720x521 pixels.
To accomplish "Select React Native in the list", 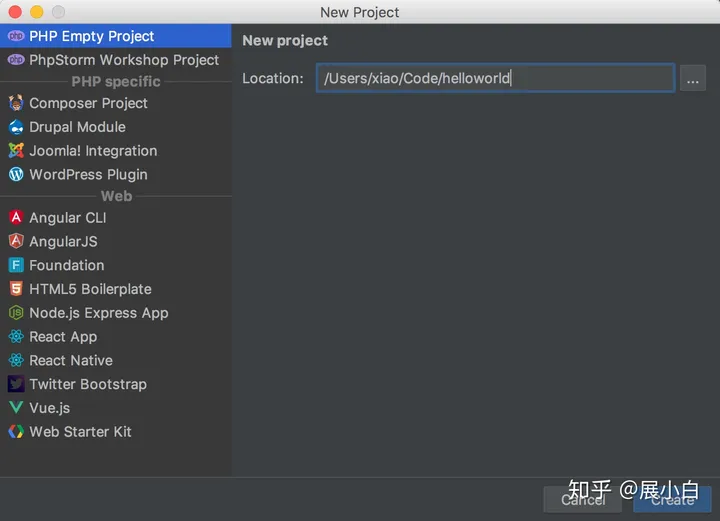I will pyautogui.click(x=70, y=360).
